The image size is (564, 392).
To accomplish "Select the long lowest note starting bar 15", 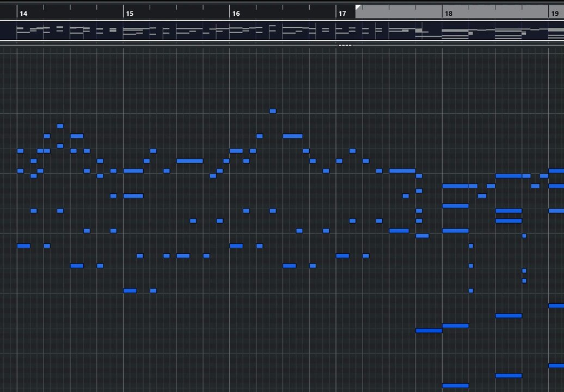I will pos(130,291).
